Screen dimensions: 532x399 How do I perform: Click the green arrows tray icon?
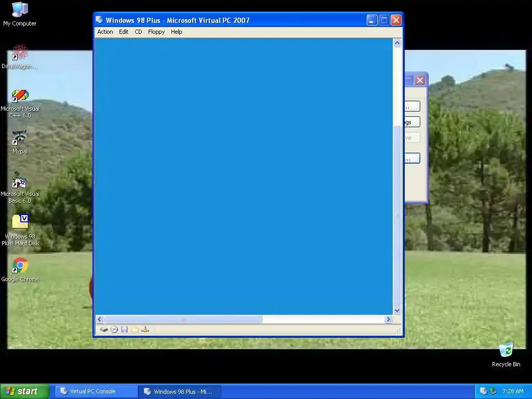click(494, 391)
